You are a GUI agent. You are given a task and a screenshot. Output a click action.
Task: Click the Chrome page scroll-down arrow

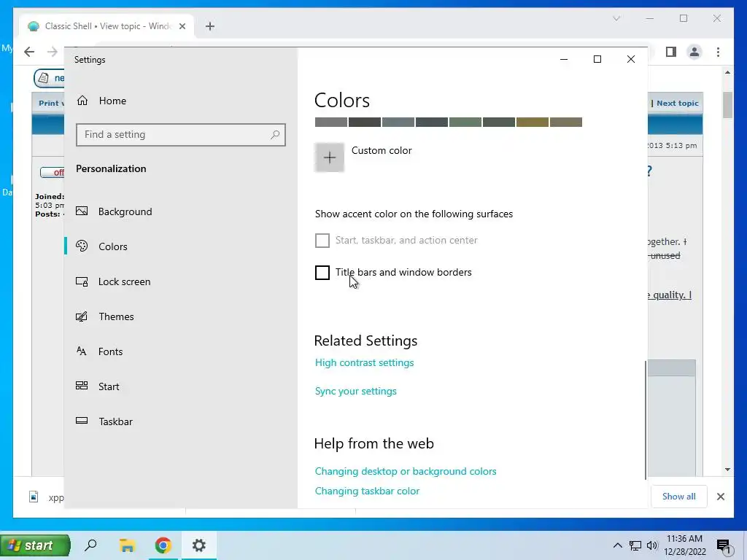(727, 470)
